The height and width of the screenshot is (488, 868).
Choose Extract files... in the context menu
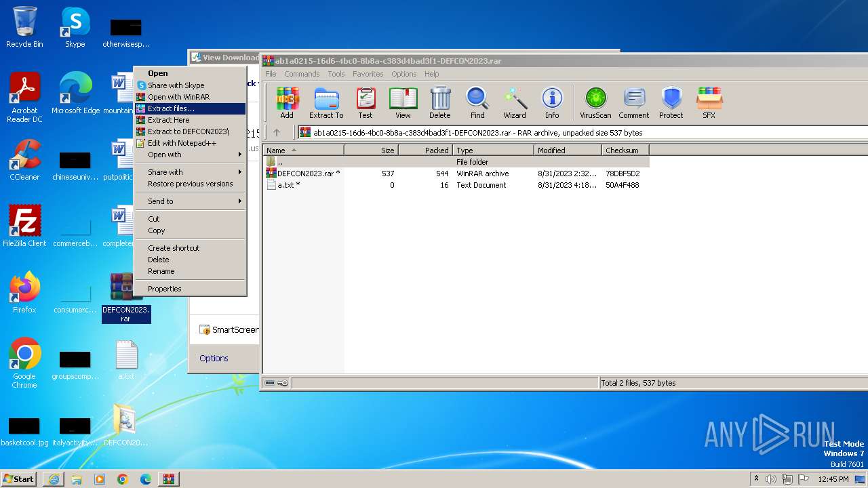(190, 108)
